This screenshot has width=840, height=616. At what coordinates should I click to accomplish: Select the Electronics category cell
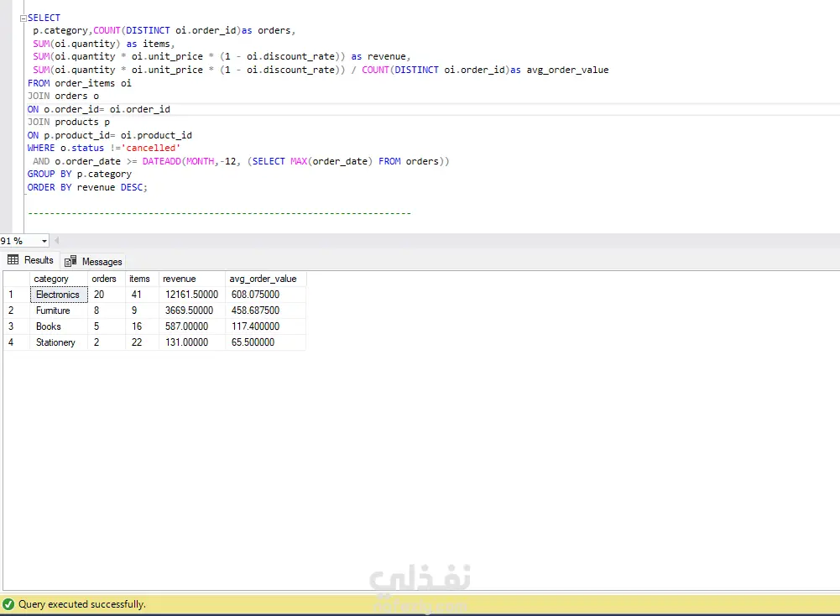tap(59, 295)
